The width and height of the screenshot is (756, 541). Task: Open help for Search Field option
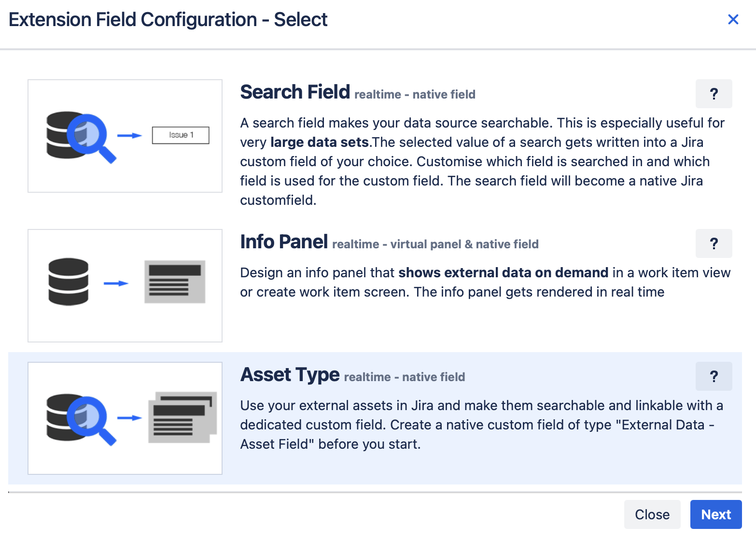(714, 94)
